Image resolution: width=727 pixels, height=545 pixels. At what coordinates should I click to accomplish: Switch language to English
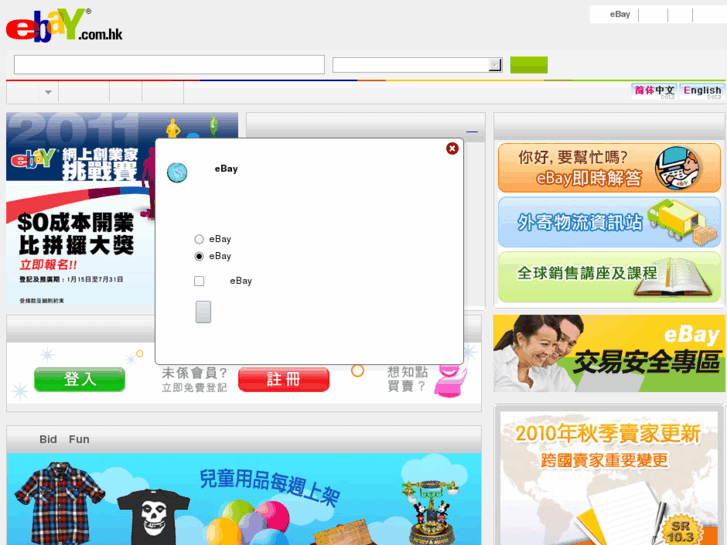pos(702,91)
